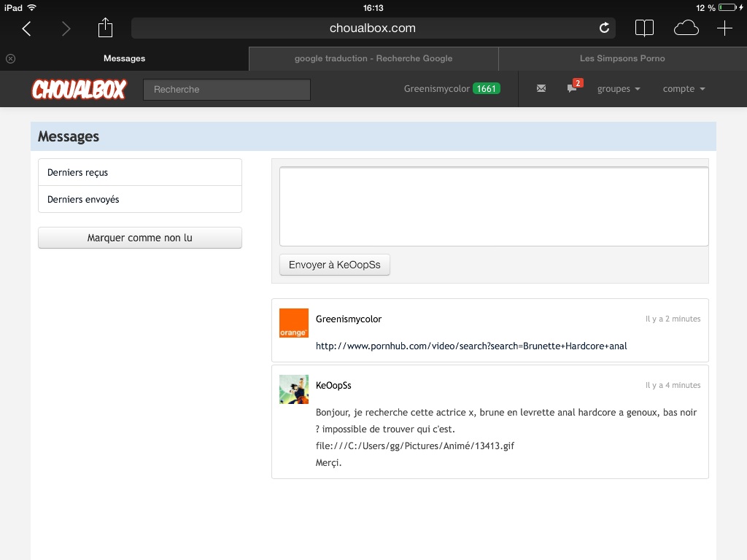The height and width of the screenshot is (560, 747).
Task: Open the iCloud tabs cloud icon
Action: coord(686,28)
